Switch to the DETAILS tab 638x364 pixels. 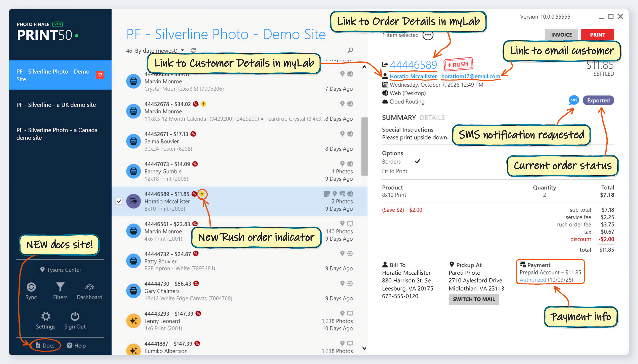tap(432, 118)
